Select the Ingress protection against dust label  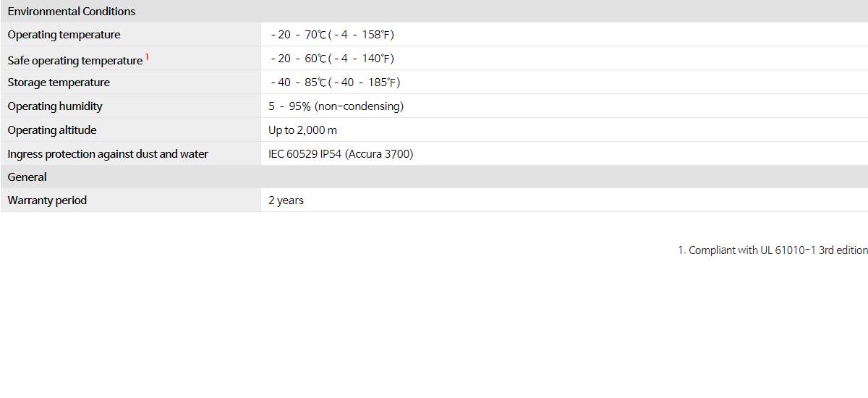tap(108, 154)
